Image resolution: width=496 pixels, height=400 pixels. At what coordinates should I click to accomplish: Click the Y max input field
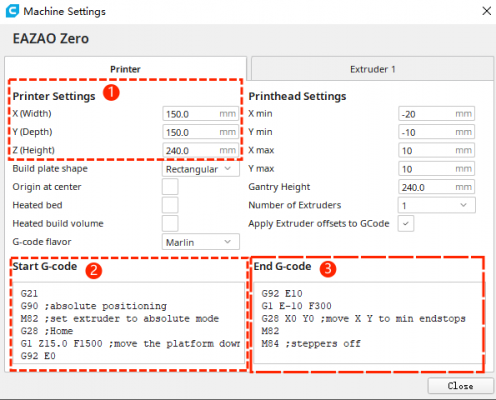coord(436,169)
